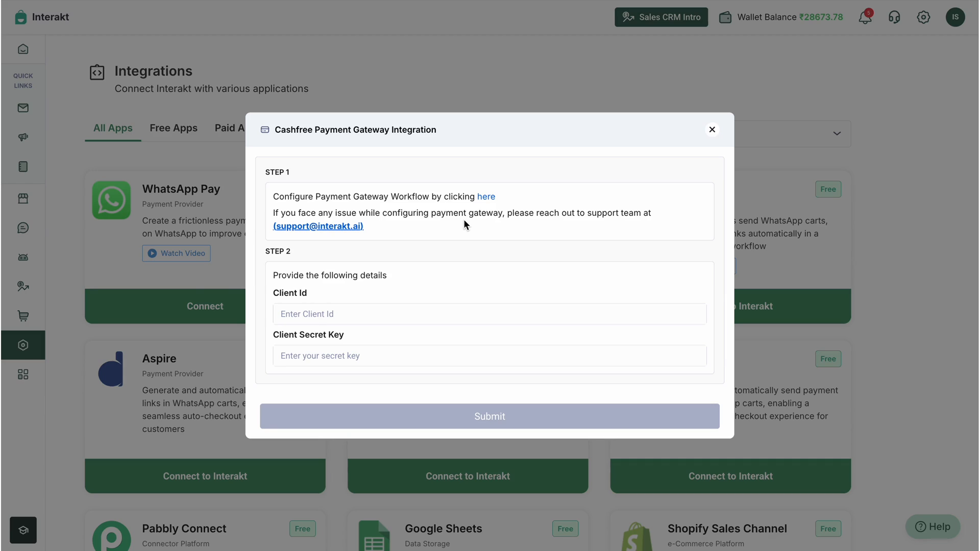Open the headset support icon
The width and height of the screenshot is (980, 551).
[894, 17]
